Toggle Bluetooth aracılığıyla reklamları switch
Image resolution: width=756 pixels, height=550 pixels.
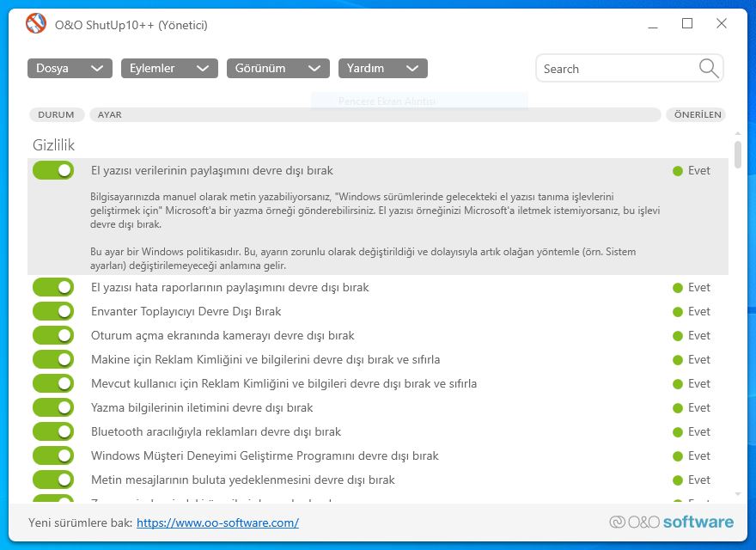pyautogui.click(x=53, y=431)
